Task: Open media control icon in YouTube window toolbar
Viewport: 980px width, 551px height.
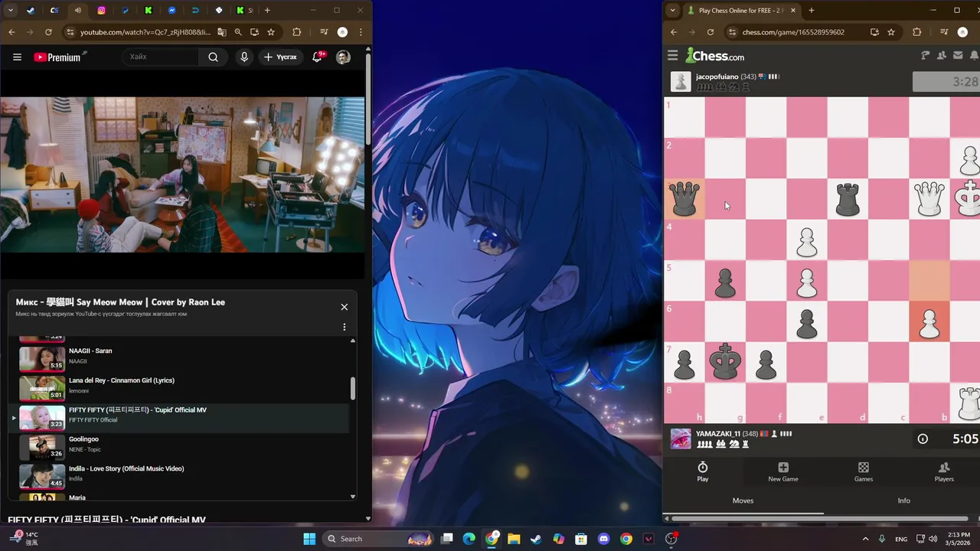Action: pos(324,32)
